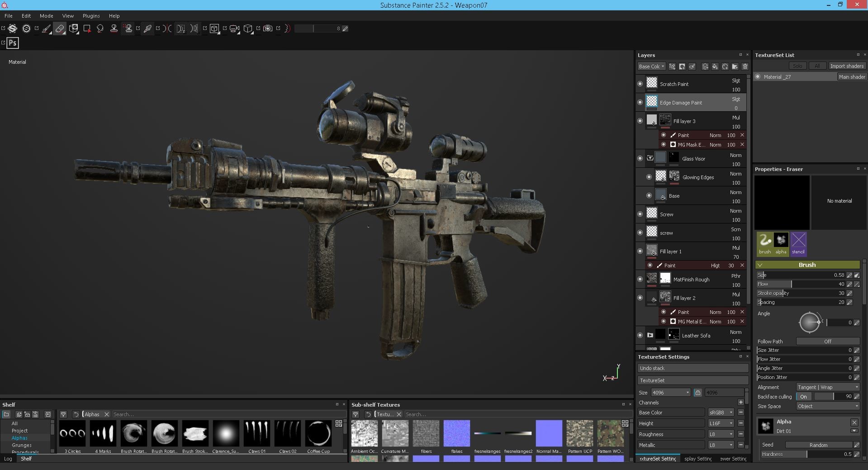Turn off Backface culling
868x470 pixels.
click(x=804, y=396)
